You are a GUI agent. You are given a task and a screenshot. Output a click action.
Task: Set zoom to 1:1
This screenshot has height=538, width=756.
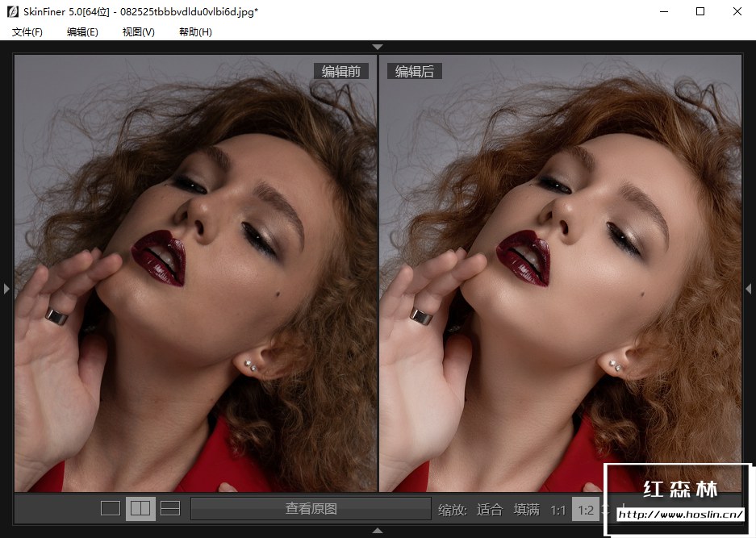[558, 510]
